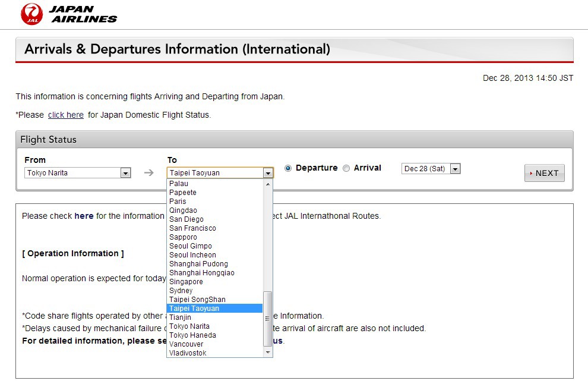Click the dropdown list scroll up arrow
The height and width of the screenshot is (390, 588).
[x=268, y=184]
